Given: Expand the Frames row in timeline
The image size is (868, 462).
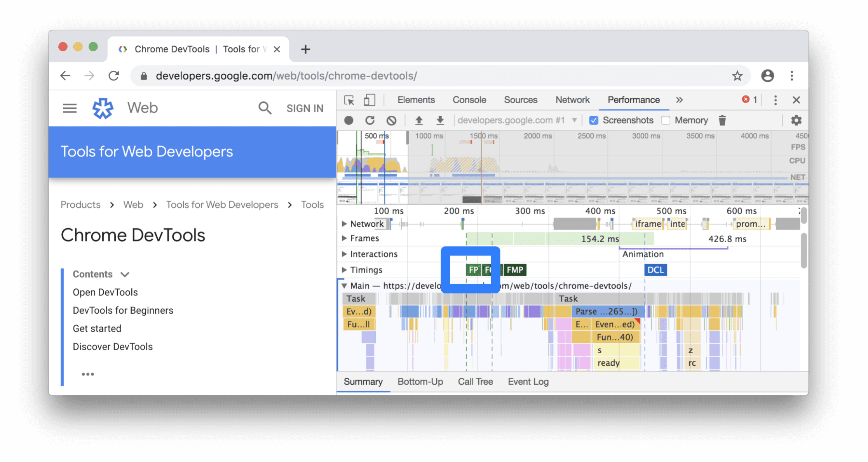Looking at the screenshot, I should coord(343,238).
